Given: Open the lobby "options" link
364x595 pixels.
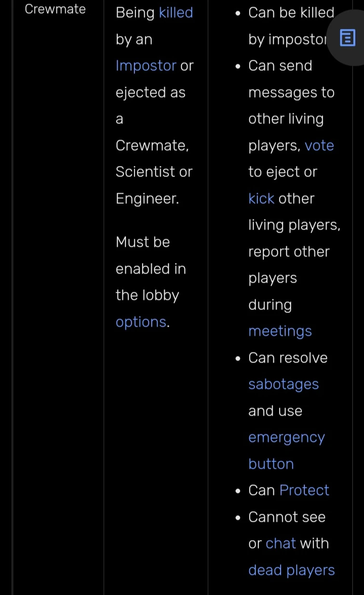Looking at the screenshot, I should (x=141, y=322).
